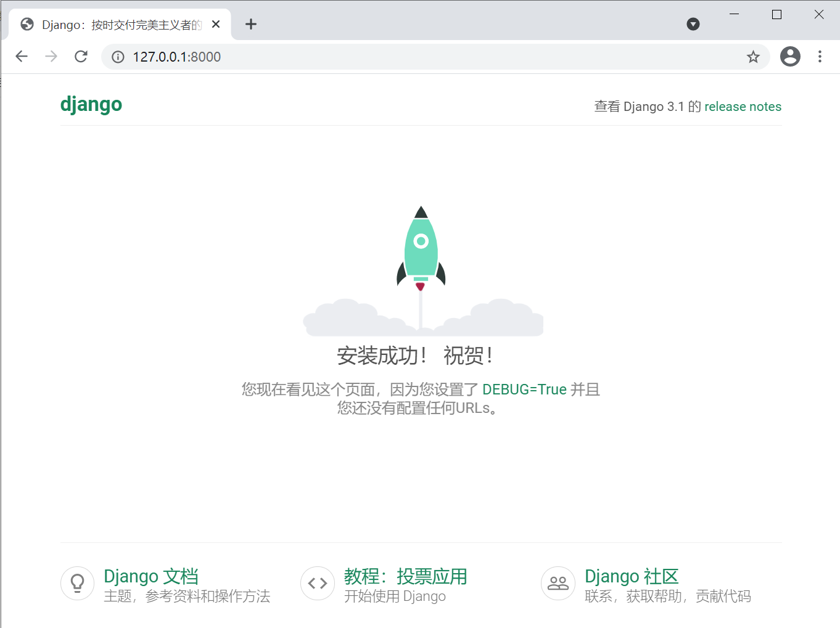Click the people community icon

(x=558, y=583)
